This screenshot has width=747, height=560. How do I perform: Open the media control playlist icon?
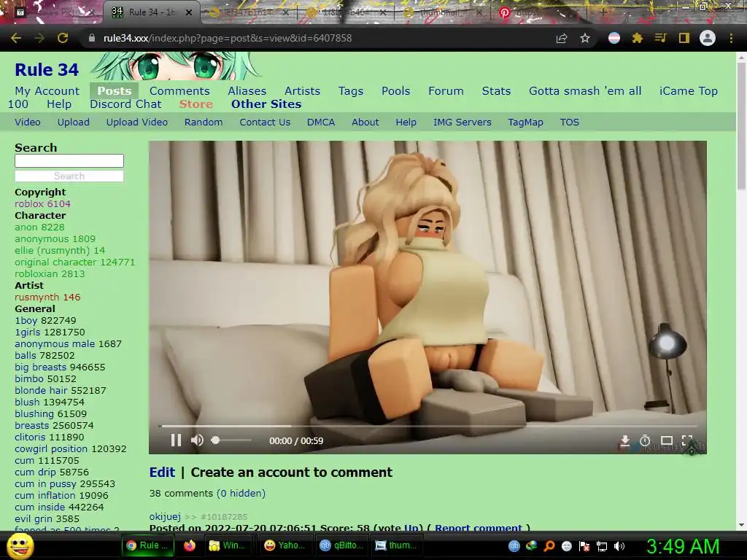(660, 38)
